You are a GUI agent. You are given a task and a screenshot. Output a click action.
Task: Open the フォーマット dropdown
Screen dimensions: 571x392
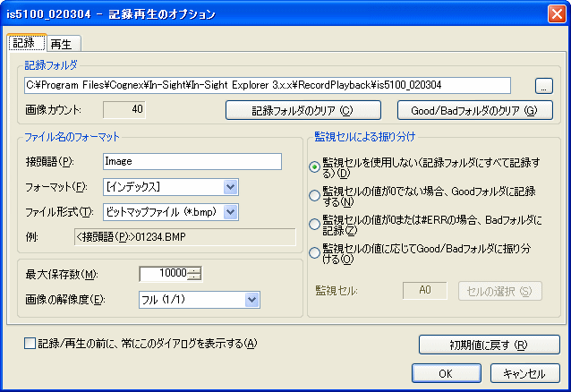[230, 187]
